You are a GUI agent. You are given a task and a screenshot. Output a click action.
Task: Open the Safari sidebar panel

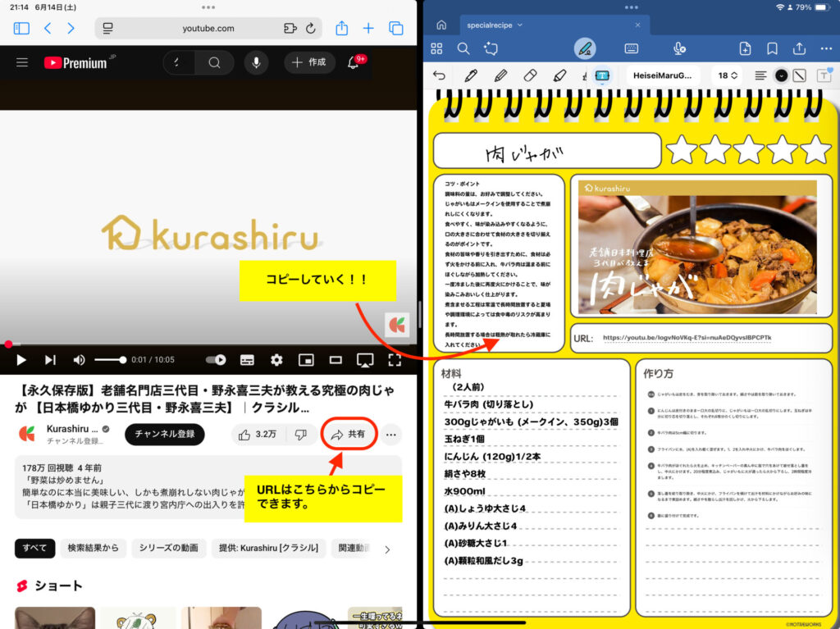(x=21, y=29)
